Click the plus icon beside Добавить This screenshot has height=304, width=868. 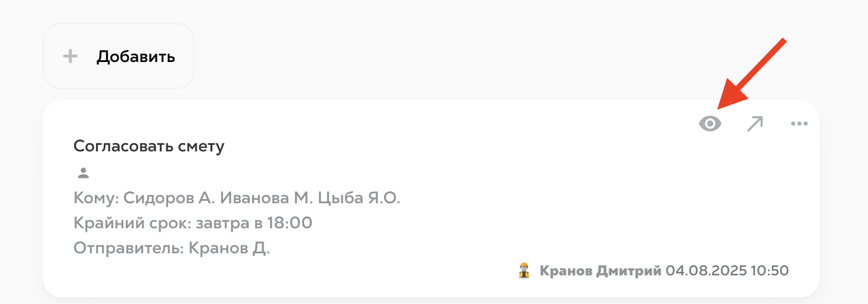(x=70, y=57)
